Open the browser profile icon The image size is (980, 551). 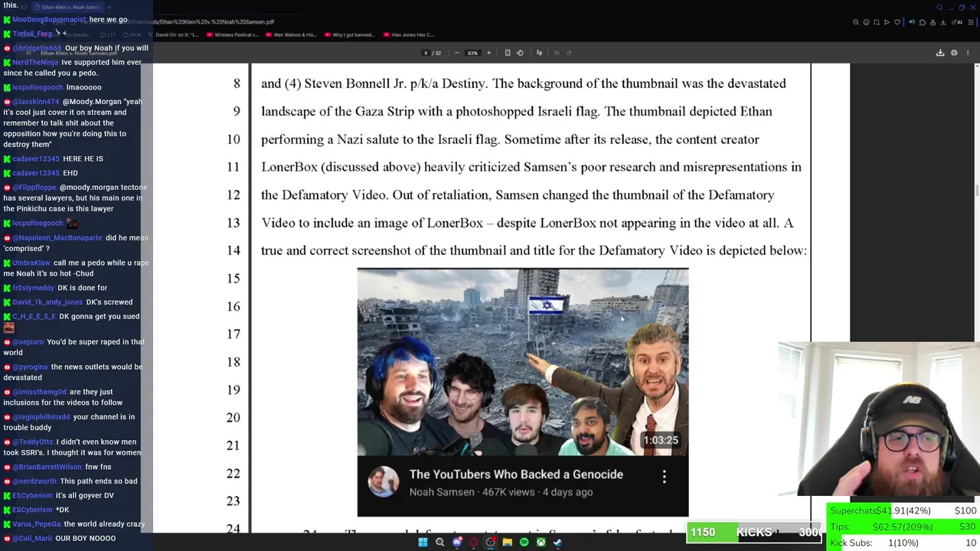point(933,22)
